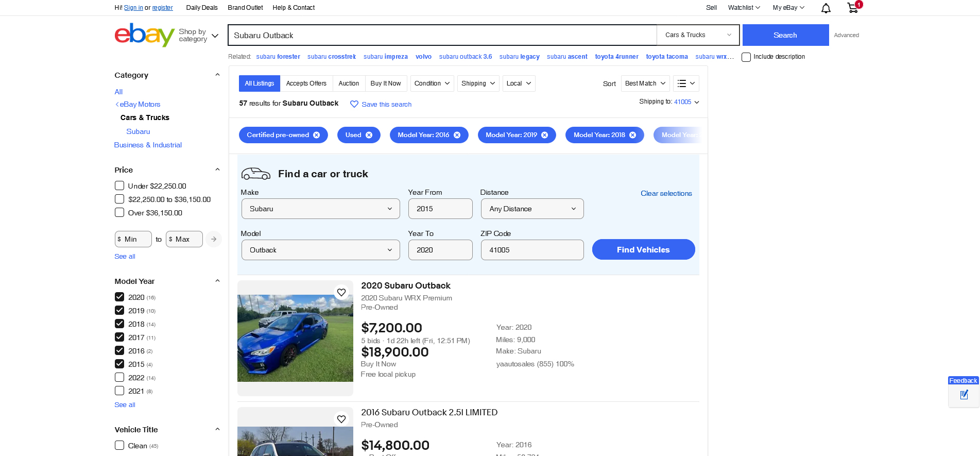Open the Cars & Trucks category dropdown

click(698, 35)
